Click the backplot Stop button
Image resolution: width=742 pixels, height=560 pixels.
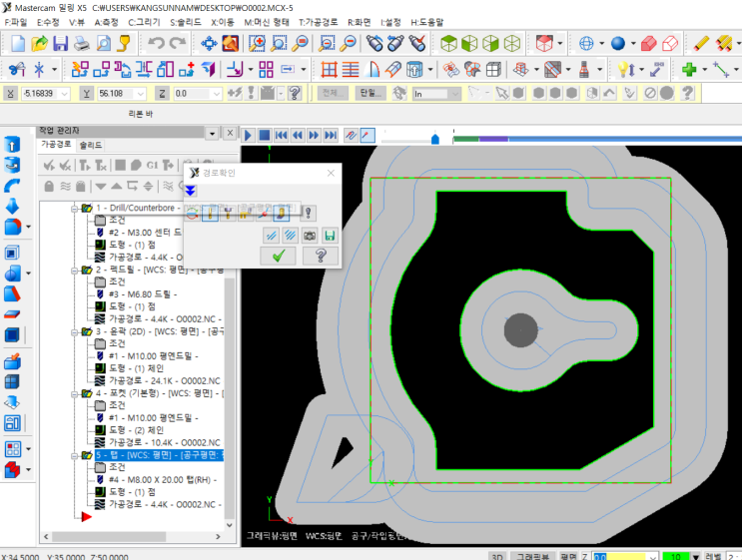coord(265,135)
